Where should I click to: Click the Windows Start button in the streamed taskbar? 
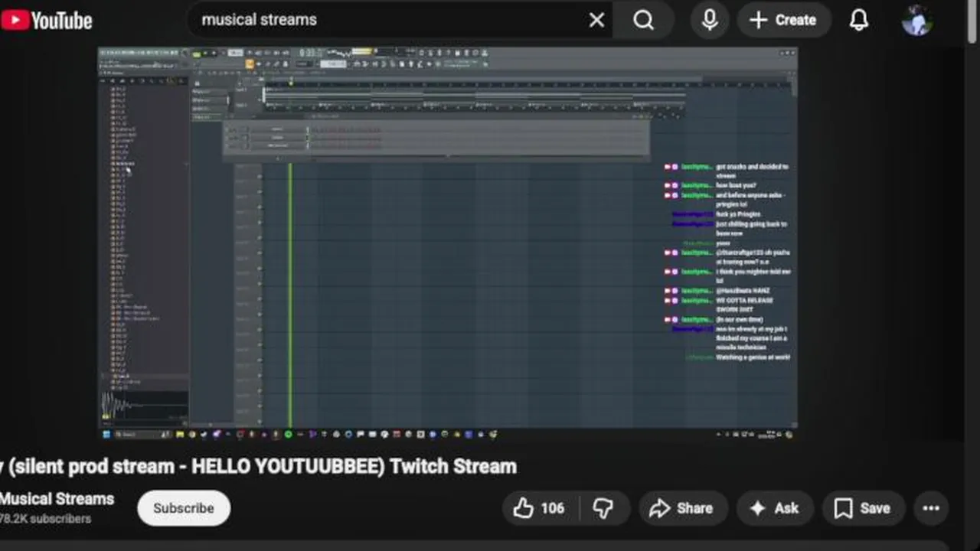(x=108, y=434)
